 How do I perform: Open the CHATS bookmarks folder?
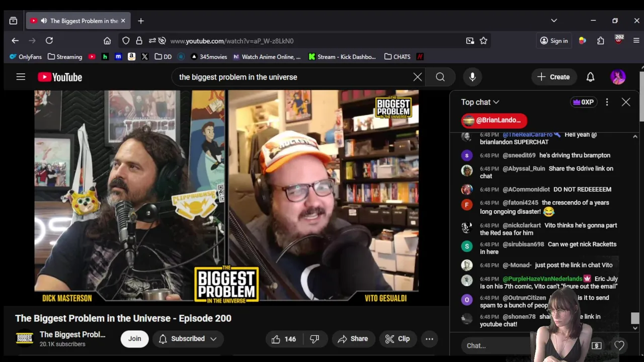point(397,57)
